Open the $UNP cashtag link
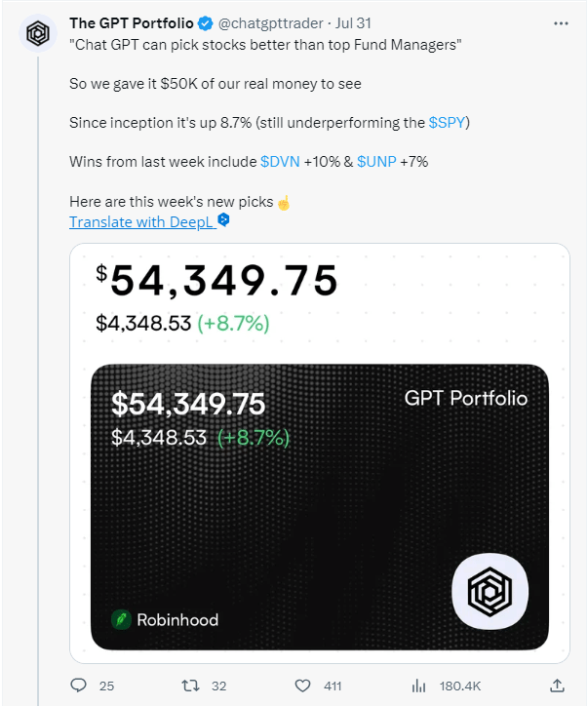Viewport: 588px width, 706px height. pyautogui.click(x=376, y=161)
